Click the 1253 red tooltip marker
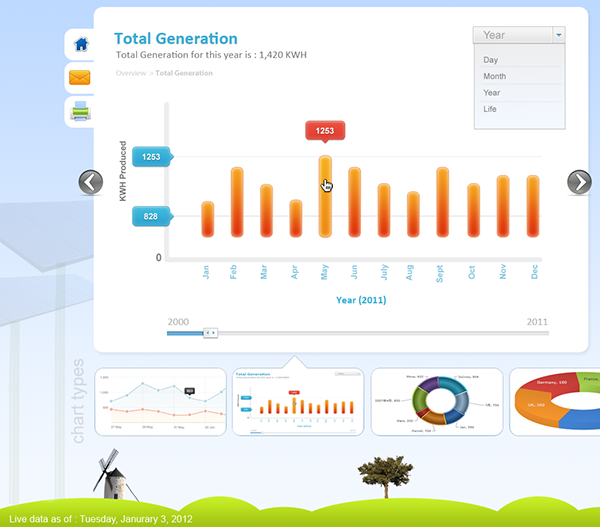 point(325,131)
